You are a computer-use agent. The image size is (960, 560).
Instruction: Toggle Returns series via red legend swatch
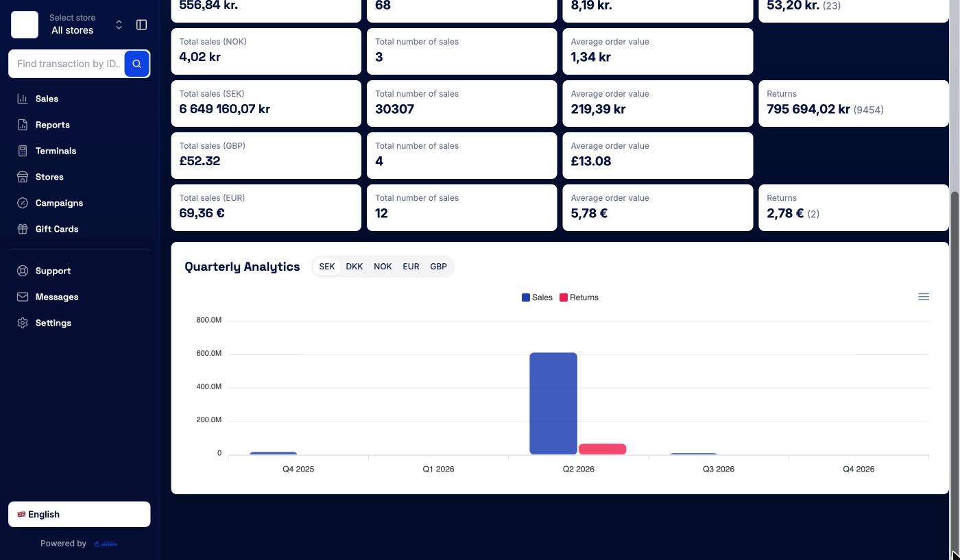tap(564, 297)
